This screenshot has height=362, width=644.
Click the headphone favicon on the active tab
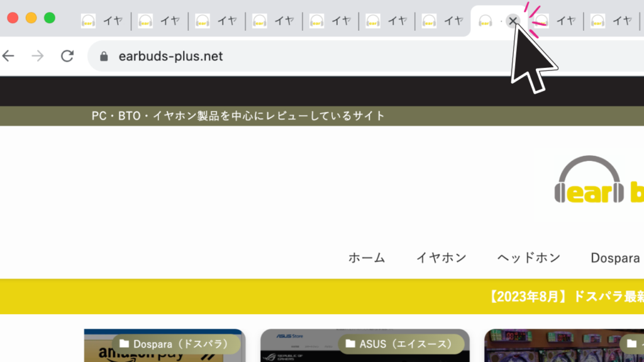(485, 21)
